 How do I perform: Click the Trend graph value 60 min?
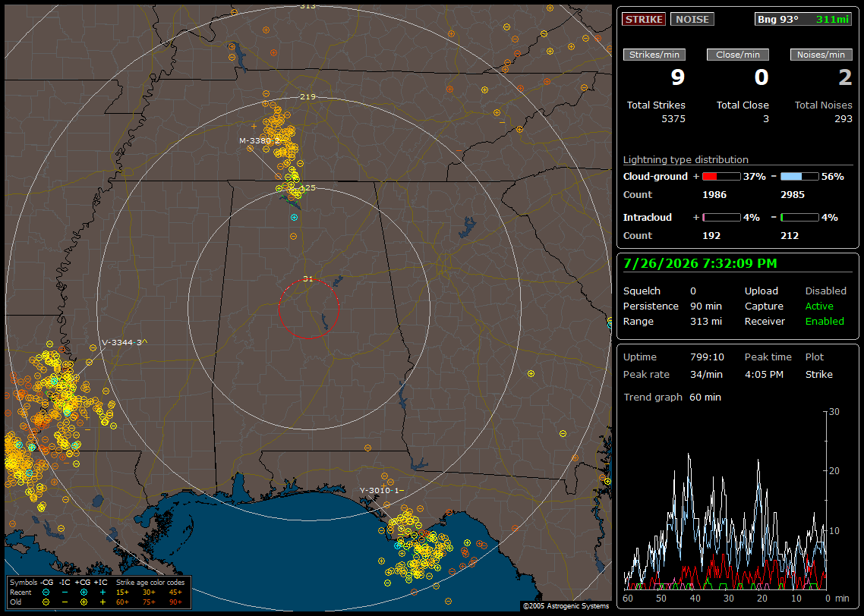[705, 398]
